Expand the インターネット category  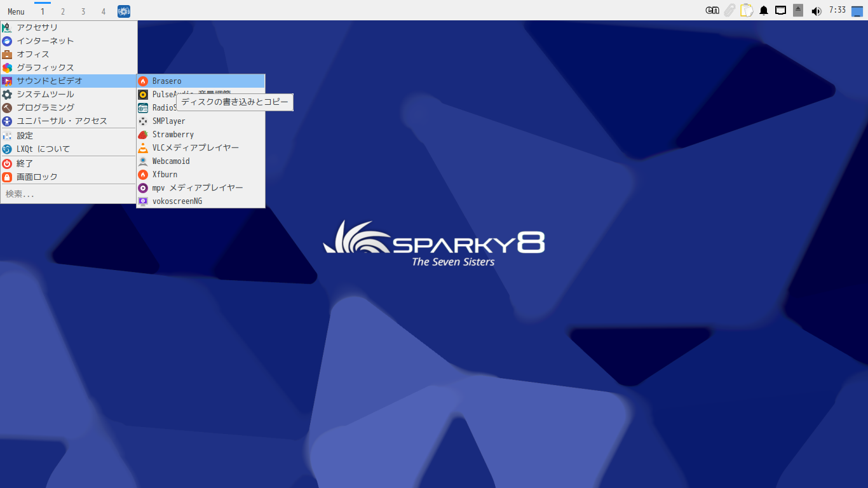point(69,41)
